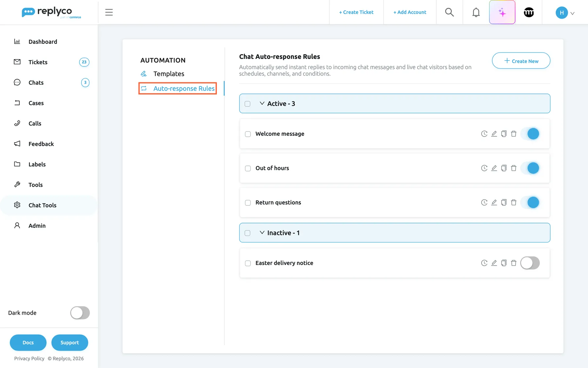The height and width of the screenshot is (368, 588).
Task: Duplicate the Easter delivery notice rule
Action: pos(504,263)
